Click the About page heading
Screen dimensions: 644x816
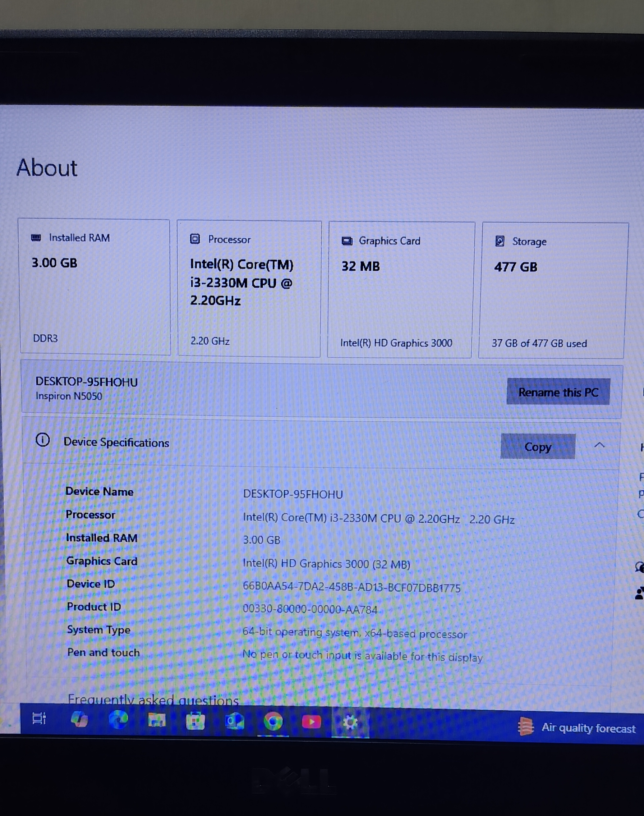click(x=47, y=168)
